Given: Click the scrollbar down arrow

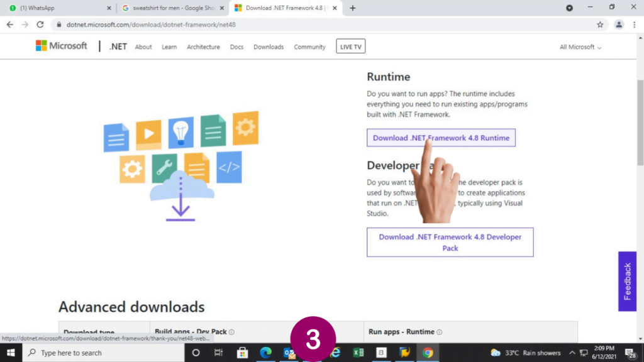Looking at the screenshot, I should click(x=640, y=339).
